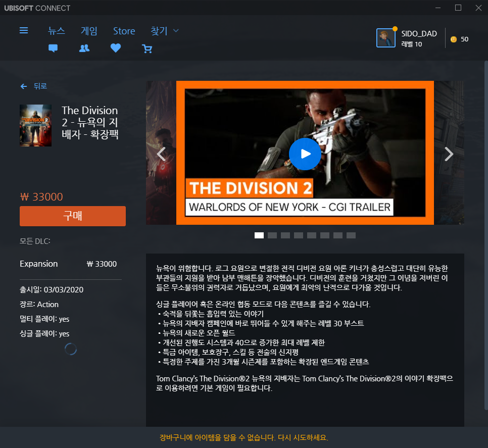Viewport: 488px width, 448px height.
Task: Show previous carousel media with left chevron
Action: (161, 154)
